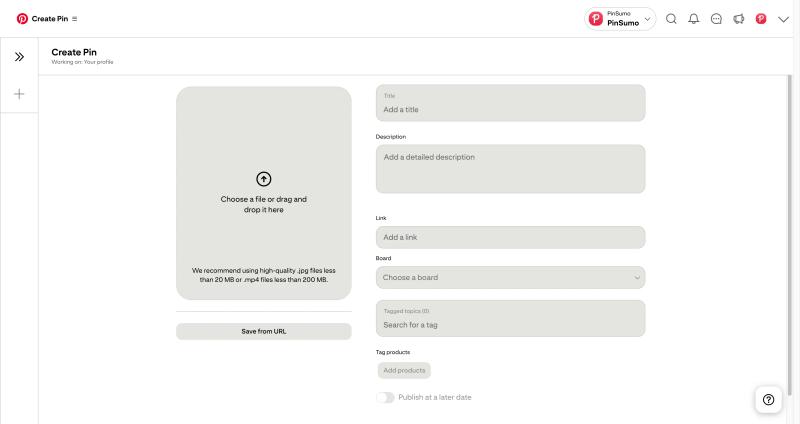Expand the accounts chevron at top right
This screenshot has width=800, height=424.
point(784,19)
